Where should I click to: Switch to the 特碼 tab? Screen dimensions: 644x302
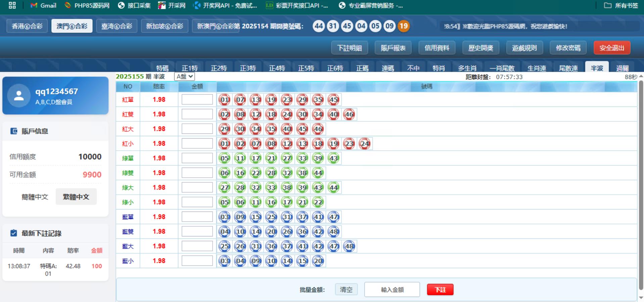point(162,68)
